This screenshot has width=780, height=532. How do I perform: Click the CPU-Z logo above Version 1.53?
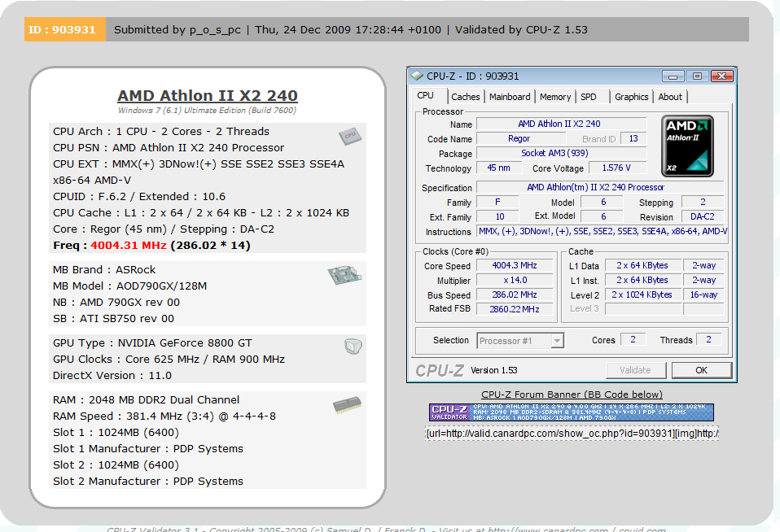click(440, 369)
